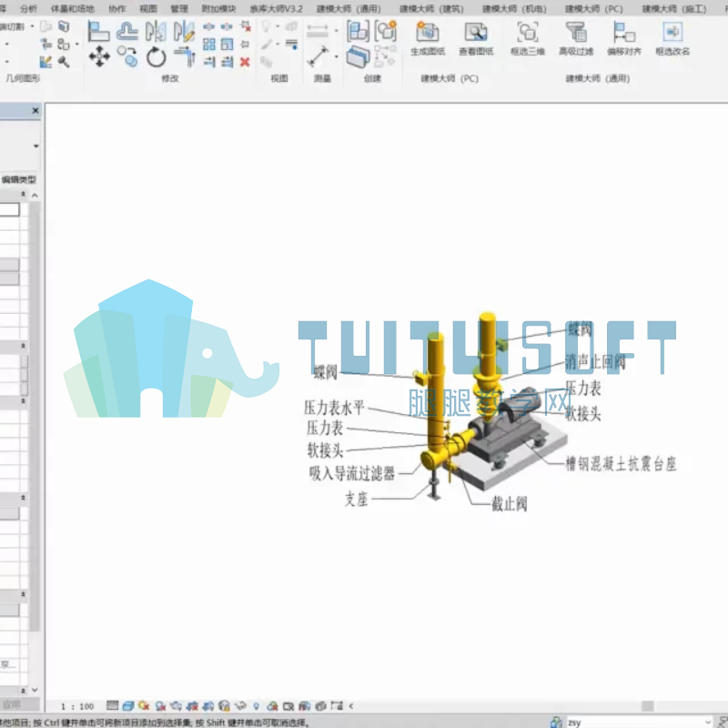Select the Aligned Dimension measure icon
Screen dimensions: 728x728
point(318,56)
